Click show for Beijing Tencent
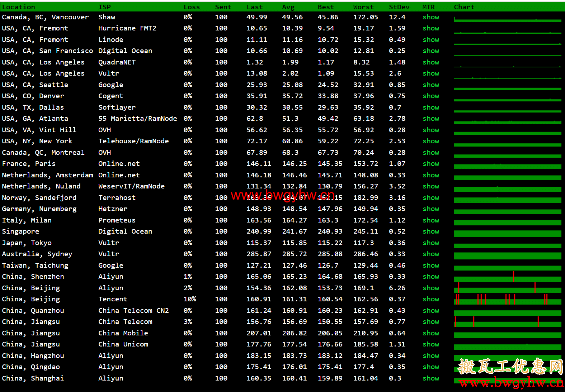565x392 pixels. [x=431, y=299]
